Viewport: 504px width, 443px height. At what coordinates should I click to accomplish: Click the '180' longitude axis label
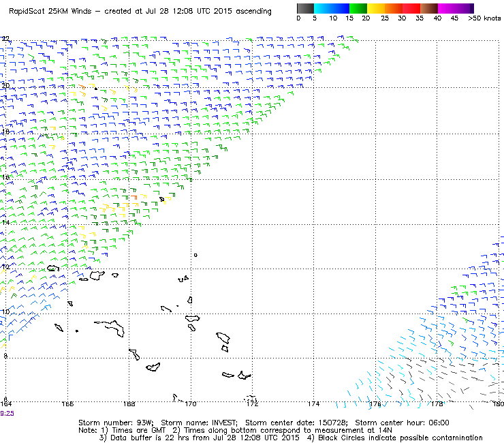click(x=499, y=403)
